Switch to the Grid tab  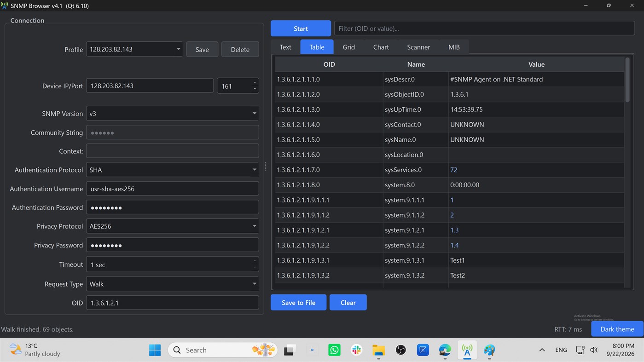[x=348, y=47]
